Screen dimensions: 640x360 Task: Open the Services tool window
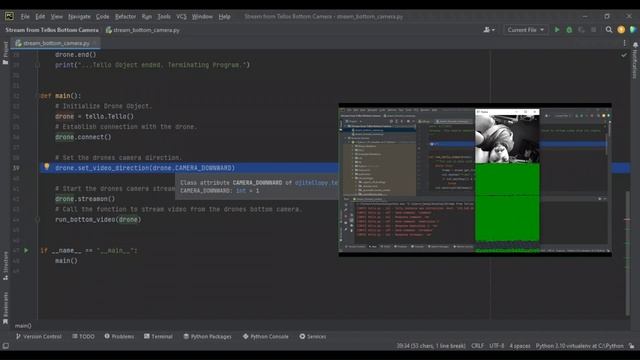(x=313, y=336)
